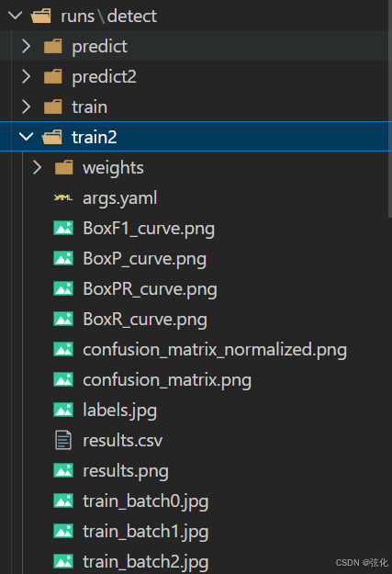
Task: Click the explorer vertical scrollbar
Action: [x=390, y=108]
